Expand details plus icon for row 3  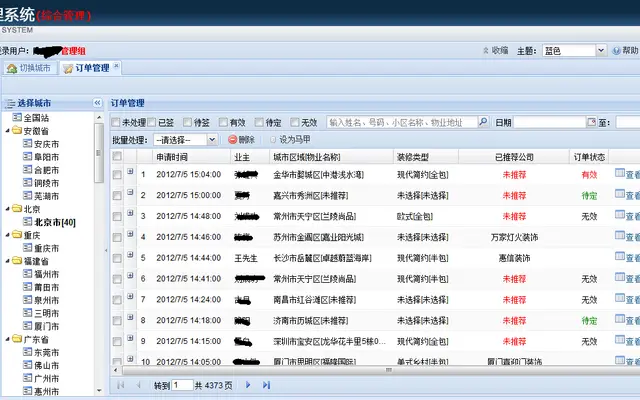point(130,213)
